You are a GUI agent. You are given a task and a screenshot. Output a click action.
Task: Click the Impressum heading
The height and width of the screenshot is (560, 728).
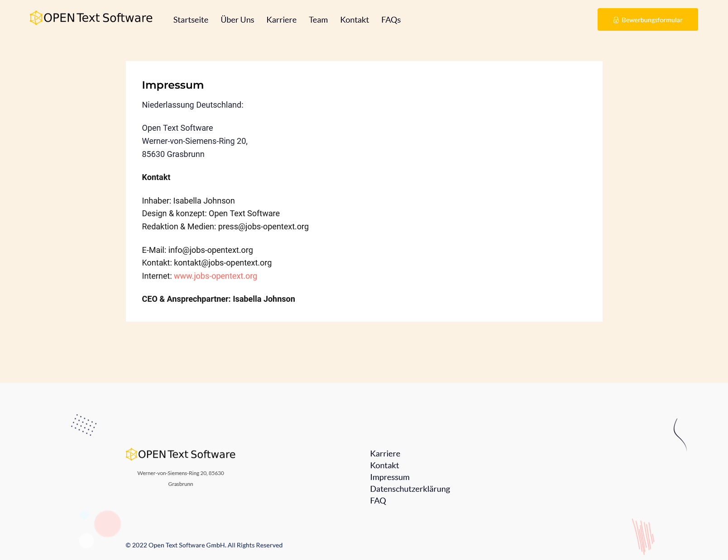coord(173,85)
